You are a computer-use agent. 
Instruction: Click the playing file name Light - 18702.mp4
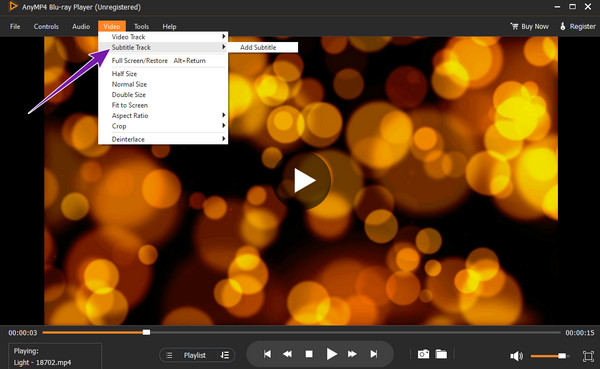tap(42, 362)
